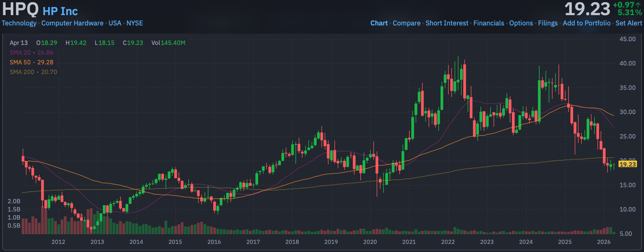Click the 35.00 price axis label
Screen dimensions: 644x252
point(627,88)
